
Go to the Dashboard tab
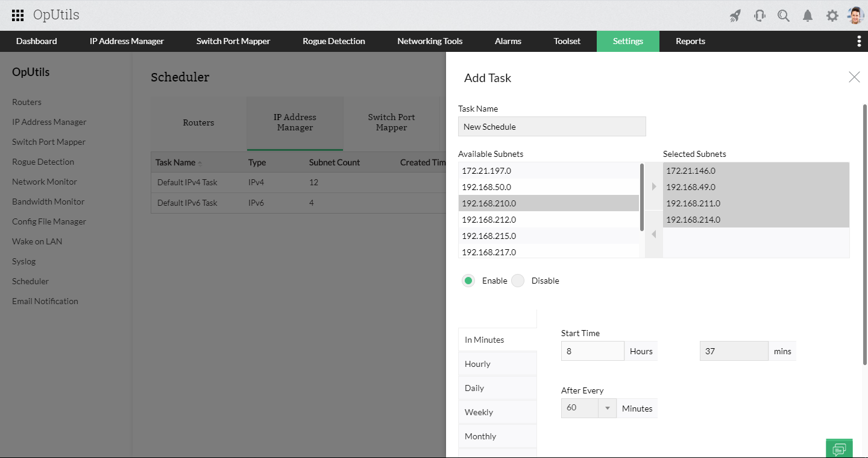(x=37, y=41)
